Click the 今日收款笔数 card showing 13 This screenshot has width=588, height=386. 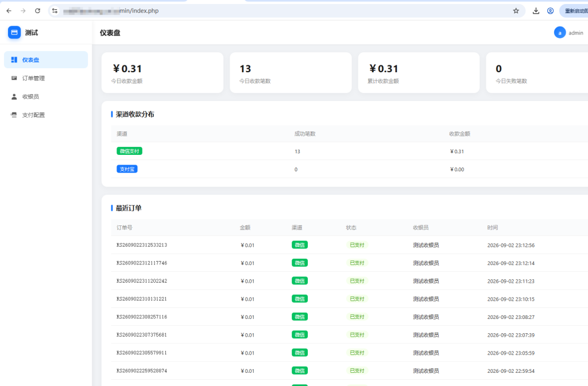tap(291, 73)
